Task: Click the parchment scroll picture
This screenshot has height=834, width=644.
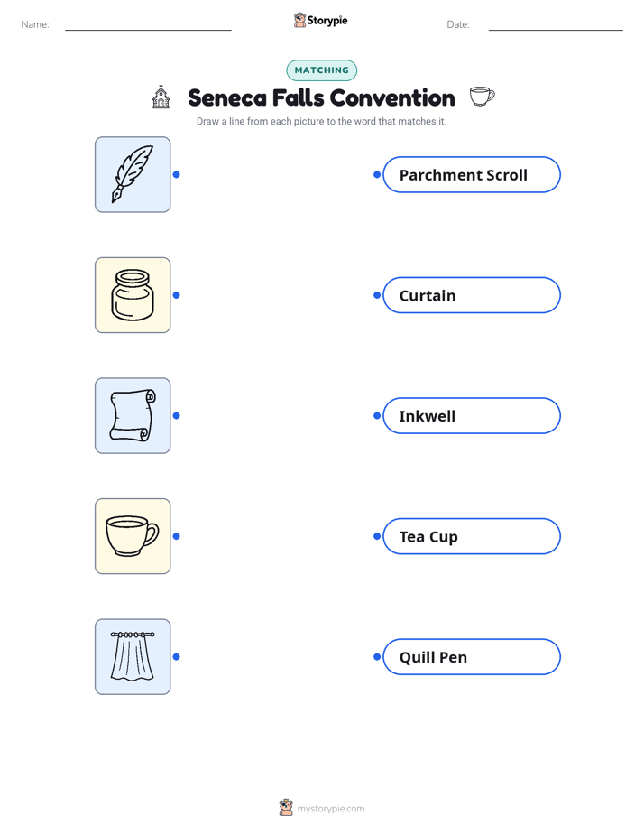Action: (x=133, y=415)
